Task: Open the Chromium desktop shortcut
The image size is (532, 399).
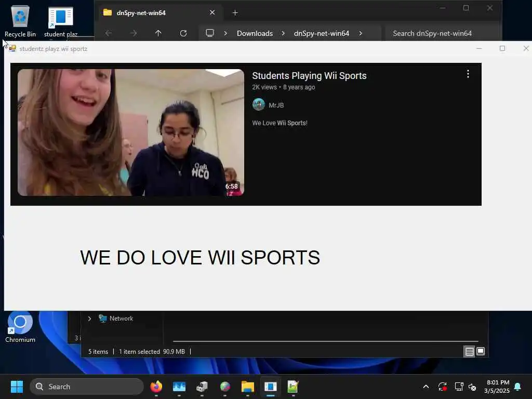Action: [20, 326]
